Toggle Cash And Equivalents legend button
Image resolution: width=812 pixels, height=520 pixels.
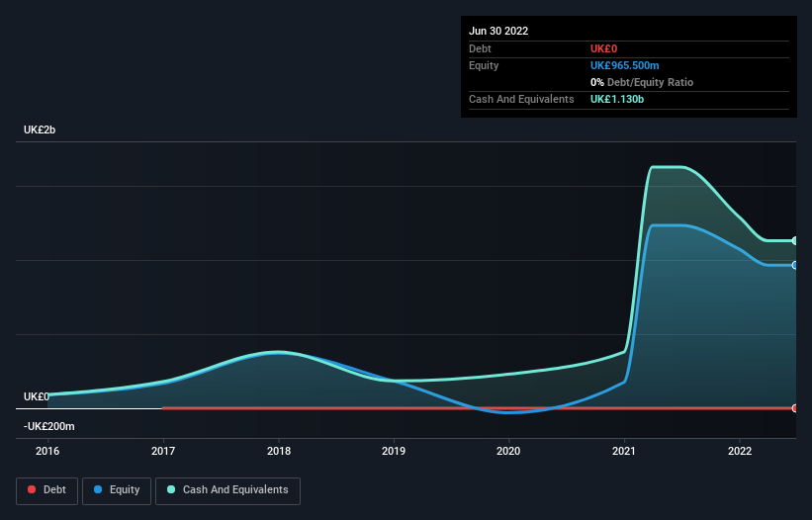pyautogui.click(x=227, y=490)
